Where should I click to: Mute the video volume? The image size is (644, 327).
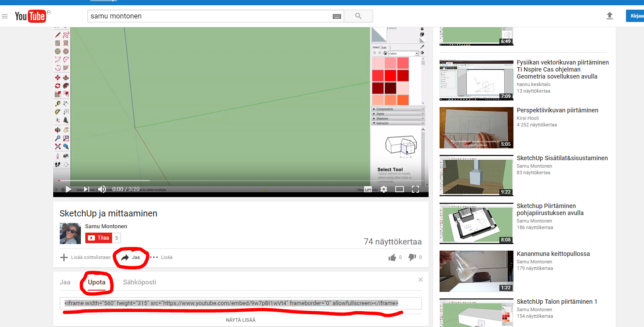tap(102, 189)
